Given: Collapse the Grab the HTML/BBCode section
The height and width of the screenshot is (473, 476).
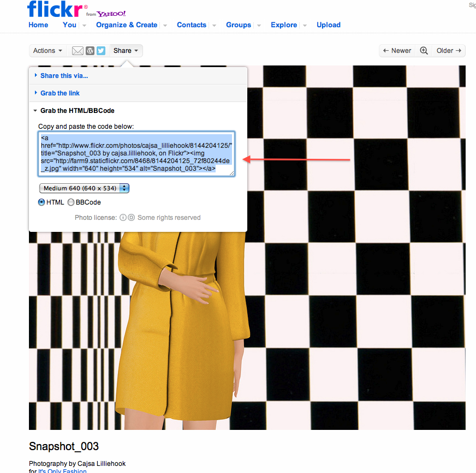Looking at the screenshot, I should 77,111.
